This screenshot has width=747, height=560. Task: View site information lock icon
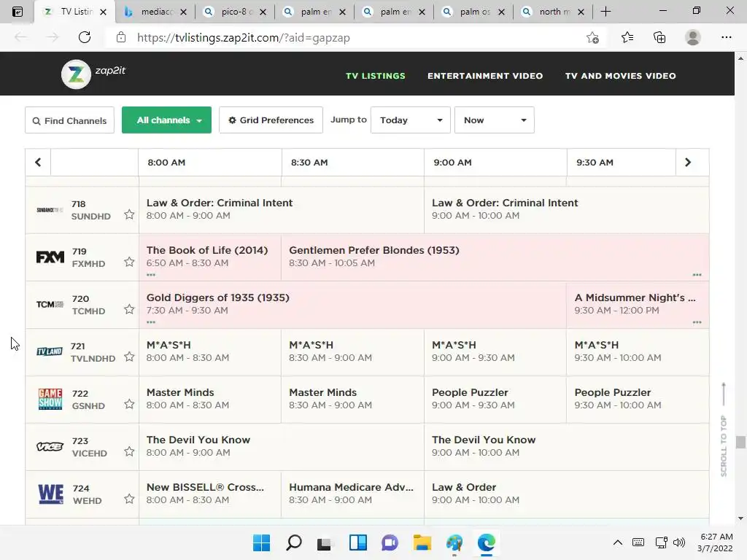pyautogui.click(x=121, y=37)
